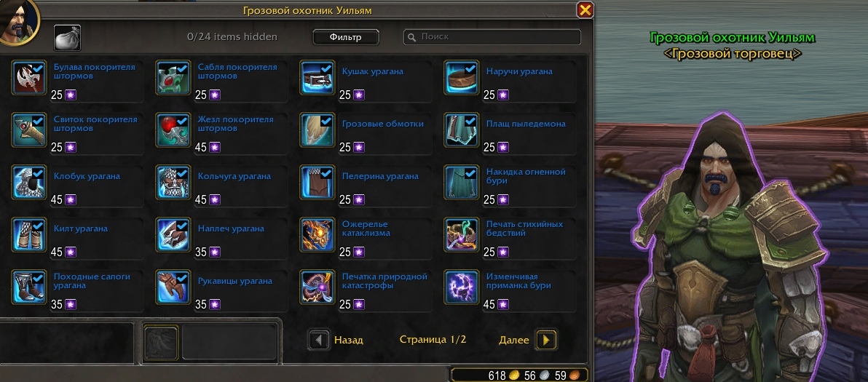Click the vendor portrait in window corner
The image size is (868, 382).
click(18, 20)
